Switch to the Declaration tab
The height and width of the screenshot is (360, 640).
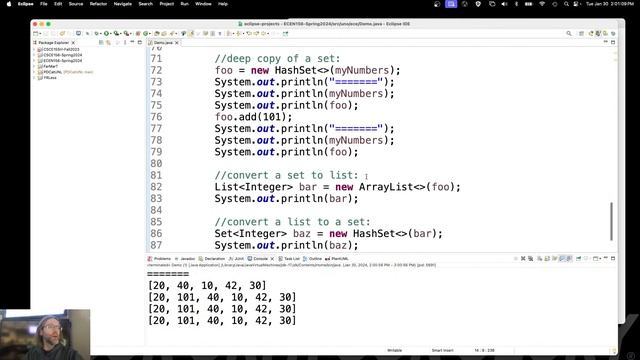tap(212, 259)
